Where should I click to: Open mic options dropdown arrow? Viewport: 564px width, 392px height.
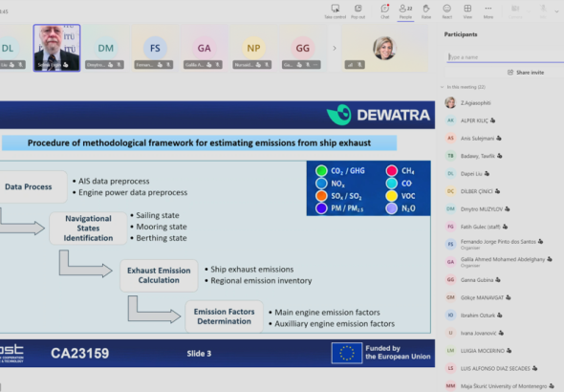556,11
